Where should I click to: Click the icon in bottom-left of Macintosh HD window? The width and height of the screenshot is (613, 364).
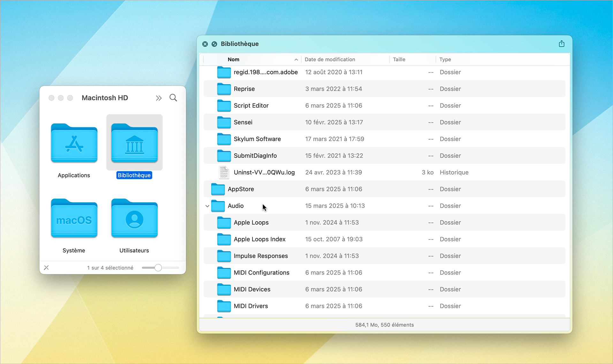46,268
